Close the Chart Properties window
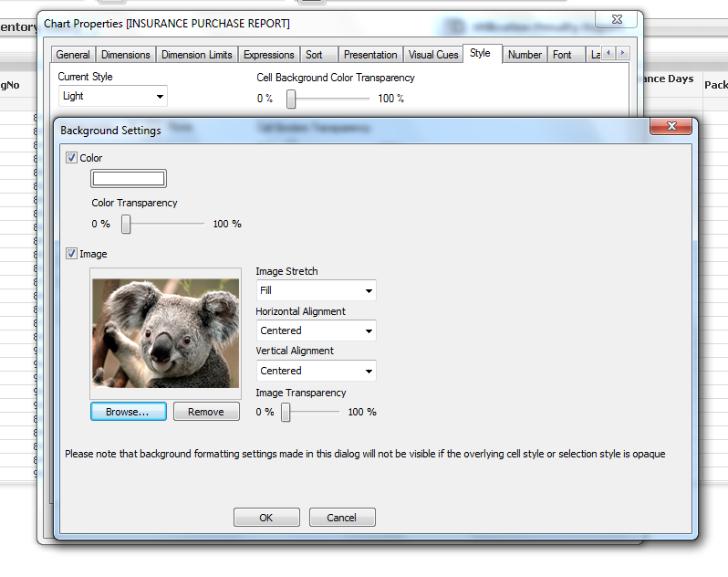This screenshot has width=728, height=577. 617,19
